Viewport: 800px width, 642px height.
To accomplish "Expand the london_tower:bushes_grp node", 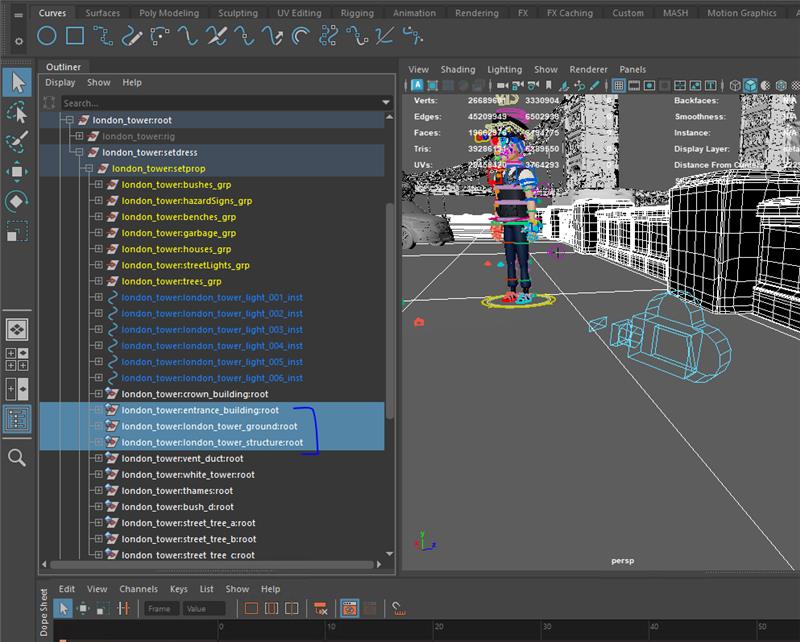I will point(98,186).
